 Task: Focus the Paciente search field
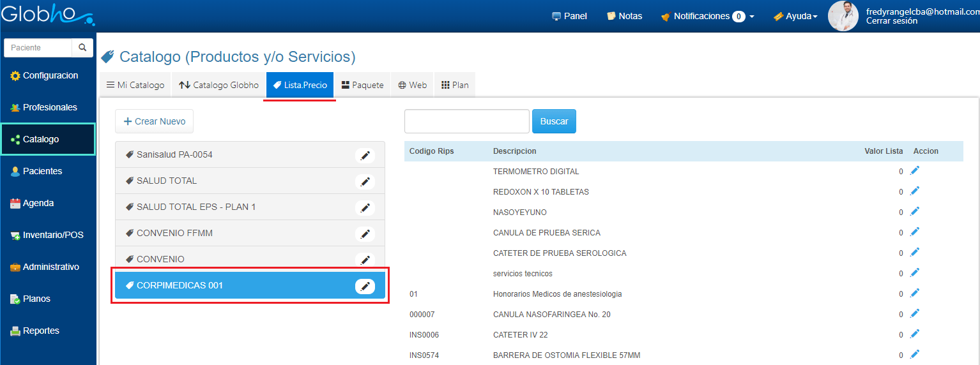click(38, 48)
